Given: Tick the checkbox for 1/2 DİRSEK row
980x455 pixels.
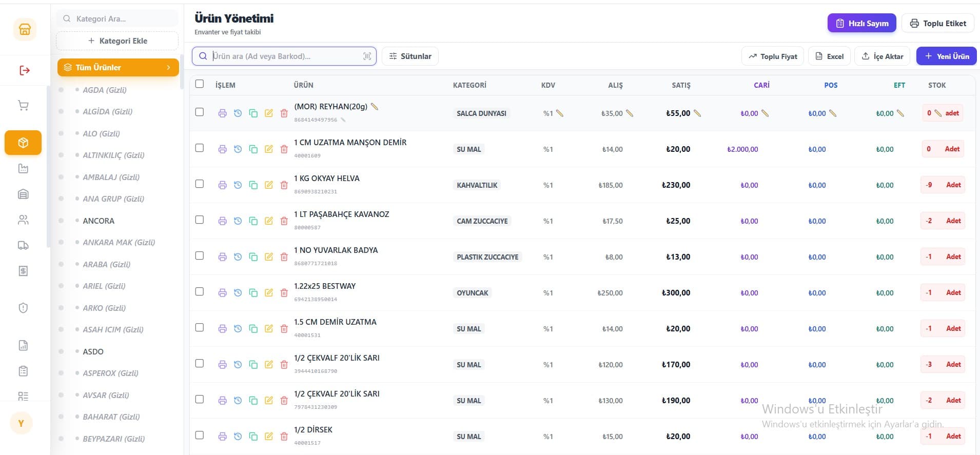Looking at the screenshot, I should [200, 436].
